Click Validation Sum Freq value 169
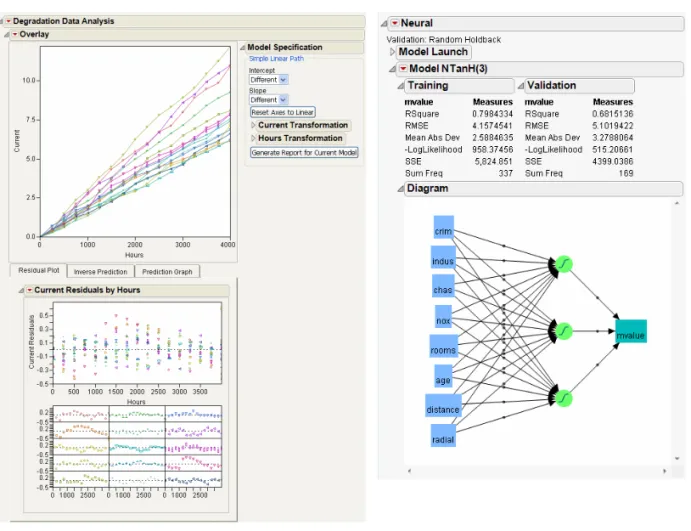 626,174
